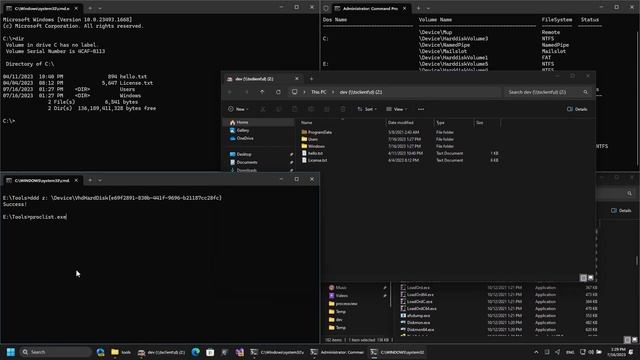Switch to large icons view in the background Explorer window

(x=634, y=340)
